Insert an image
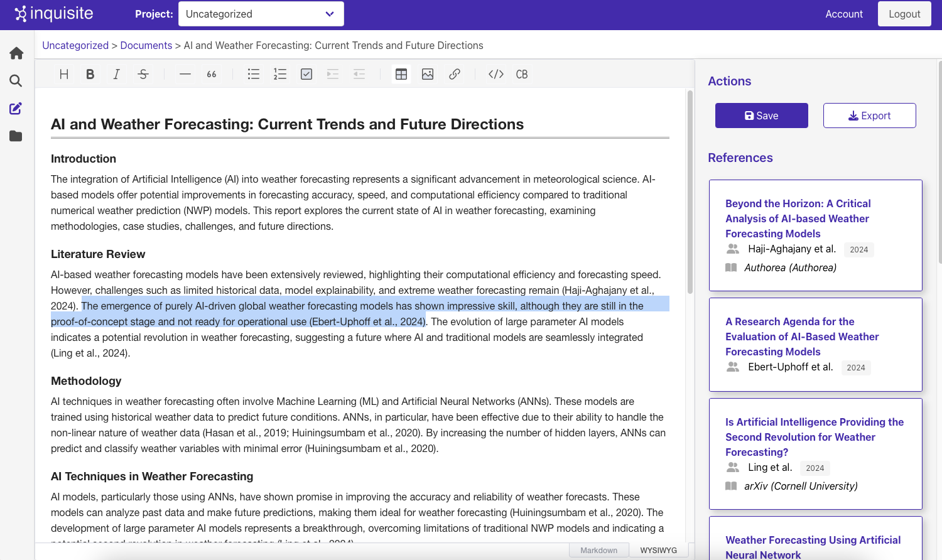This screenshot has height=560, width=942. click(428, 74)
